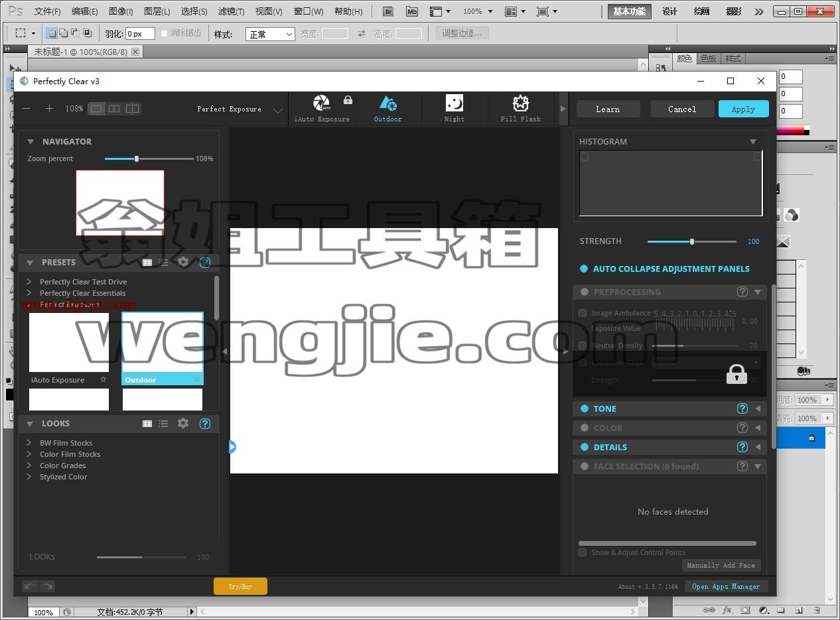Enable Show & Adjust Control Points checkbox
Image resolution: width=840 pixels, height=620 pixels.
click(583, 552)
